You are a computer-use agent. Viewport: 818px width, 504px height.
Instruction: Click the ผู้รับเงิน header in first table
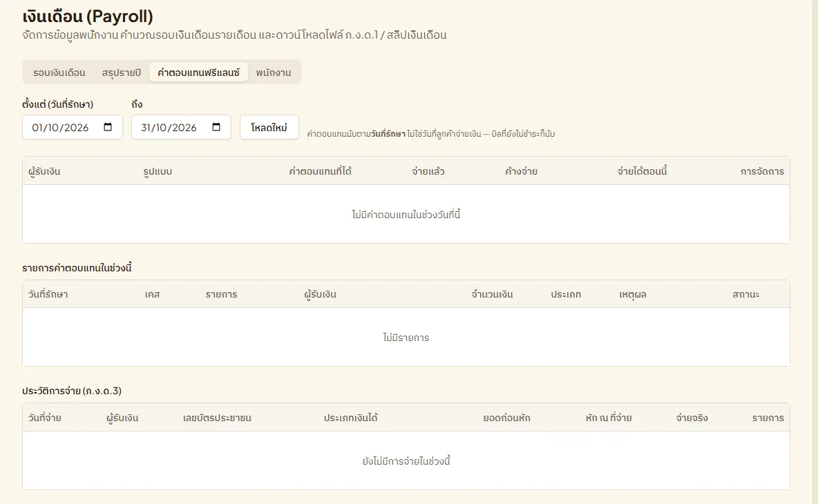pos(44,171)
